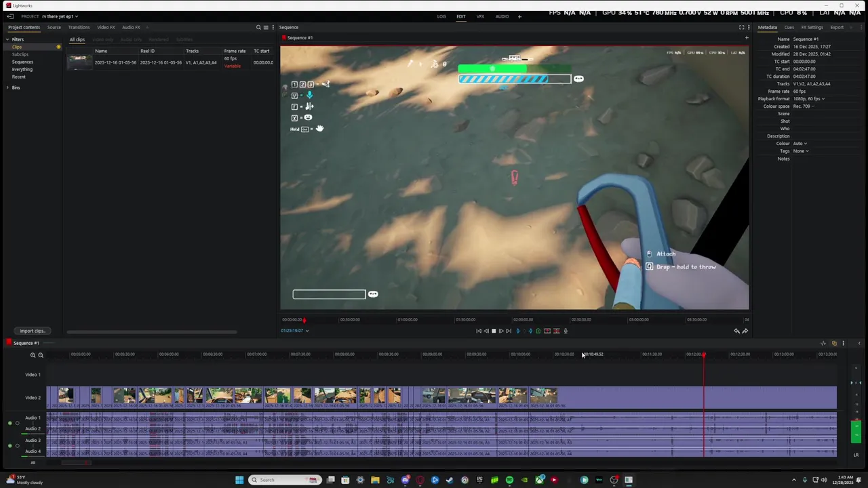The image size is (868, 488).
Task: Select the Sequences filter
Action: tap(22, 62)
